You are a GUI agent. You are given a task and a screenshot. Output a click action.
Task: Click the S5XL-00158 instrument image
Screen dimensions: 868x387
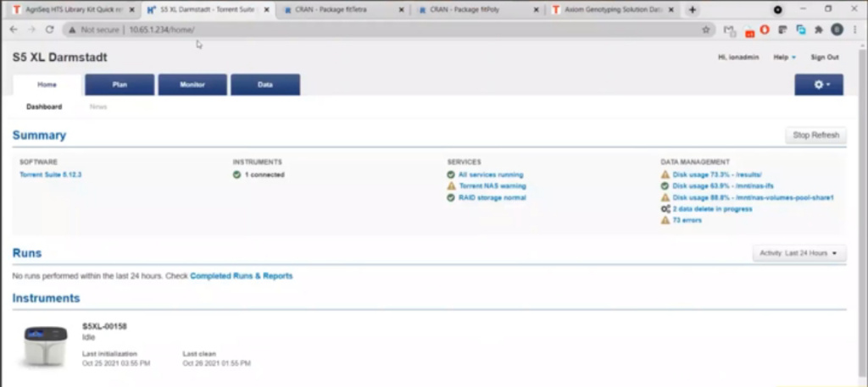[46, 346]
